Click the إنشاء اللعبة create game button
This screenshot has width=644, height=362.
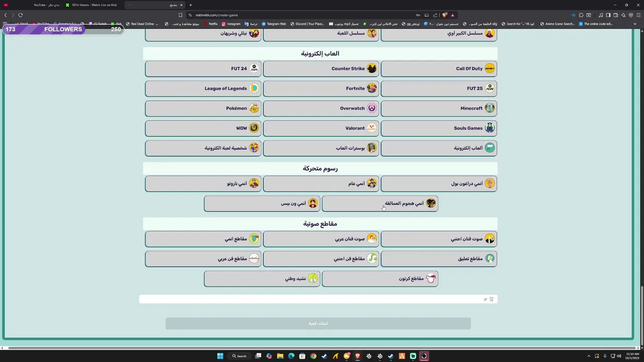click(318, 323)
